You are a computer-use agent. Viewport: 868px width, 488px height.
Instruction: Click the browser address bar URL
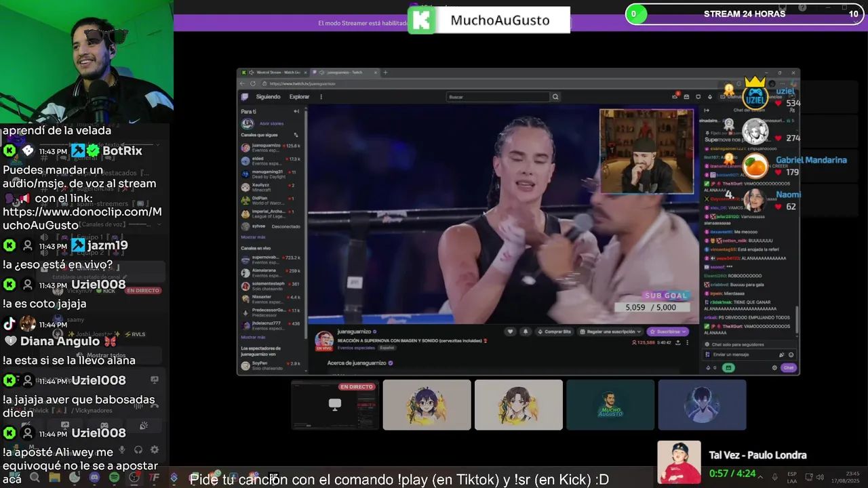tap(302, 84)
